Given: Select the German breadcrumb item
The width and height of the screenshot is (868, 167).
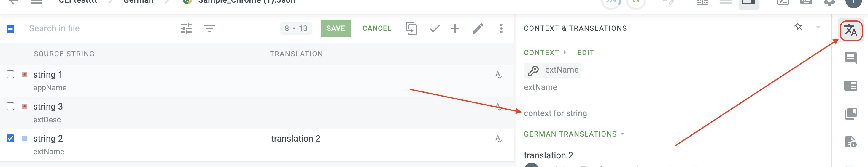Looking at the screenshot, I should 138,1.
